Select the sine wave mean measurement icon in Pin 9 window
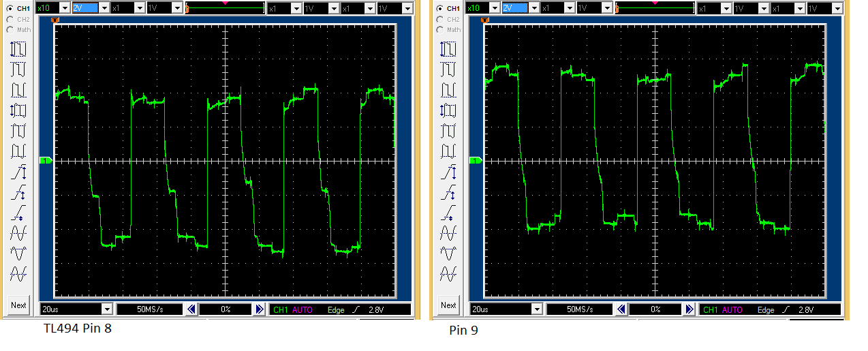The height and width of the screenshot is (351, 868). pos(448,233)
